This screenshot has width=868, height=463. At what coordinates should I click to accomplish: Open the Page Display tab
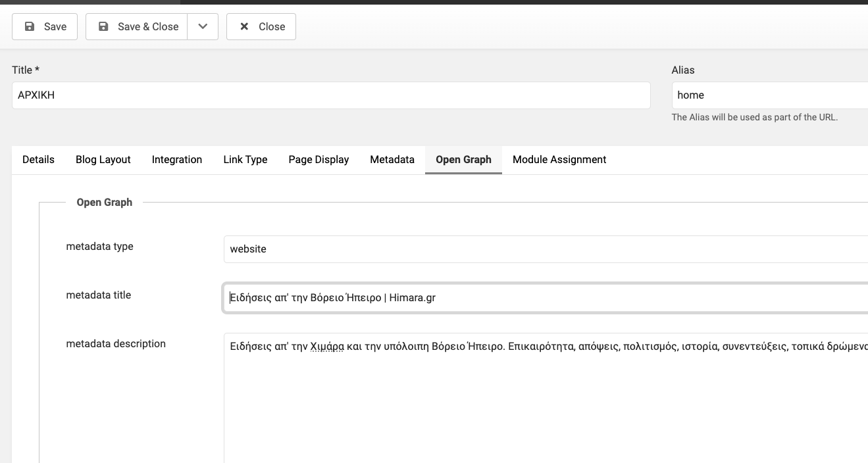tap(319, 160)
